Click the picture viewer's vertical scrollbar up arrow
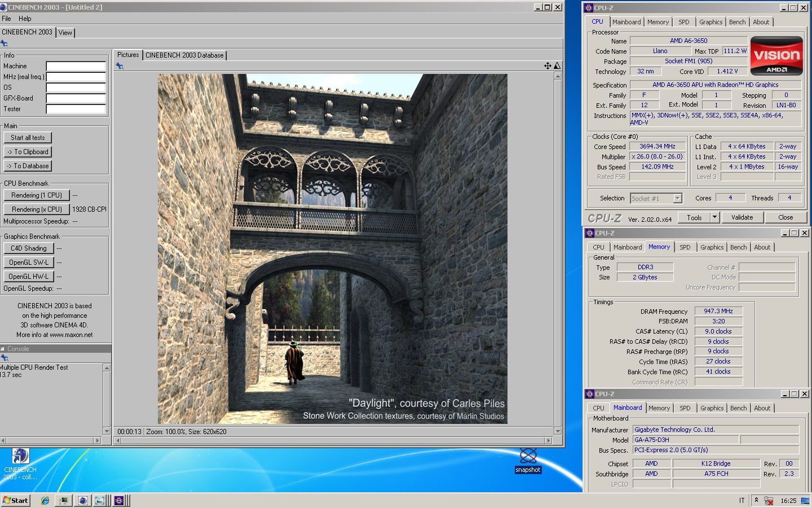812x508 pixels. pyautogui.click(x=558, y=76)
